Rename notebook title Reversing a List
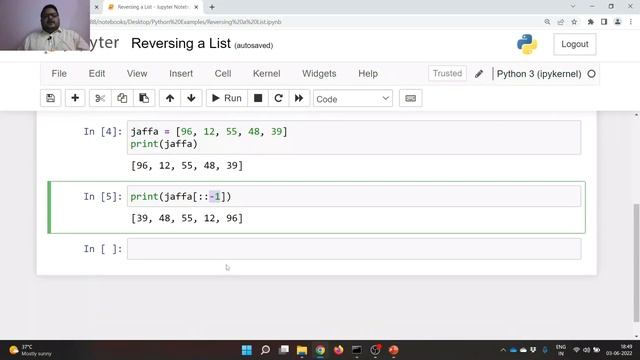This screenshot has height=360, width=640. click(181, 43)
